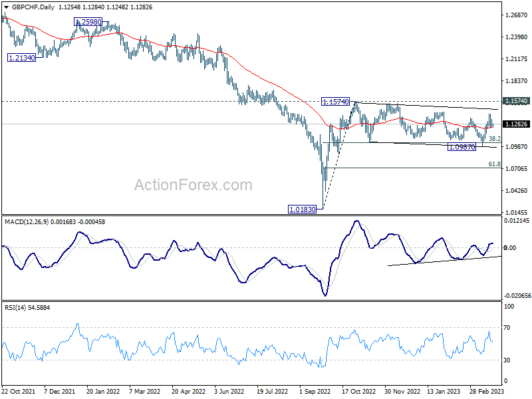The image size is (532, 399).
Task: Click the RSI 70 level label
Action: pos(507,328)
